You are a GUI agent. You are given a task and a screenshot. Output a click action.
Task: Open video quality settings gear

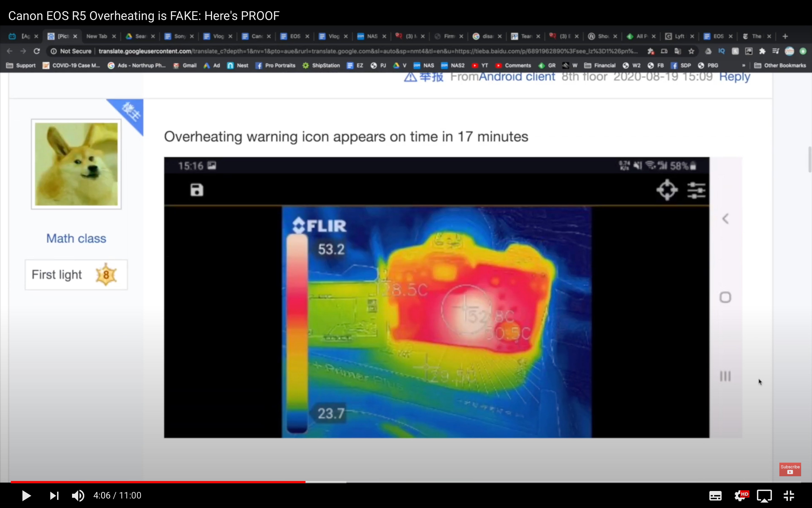tap(740, 496)
